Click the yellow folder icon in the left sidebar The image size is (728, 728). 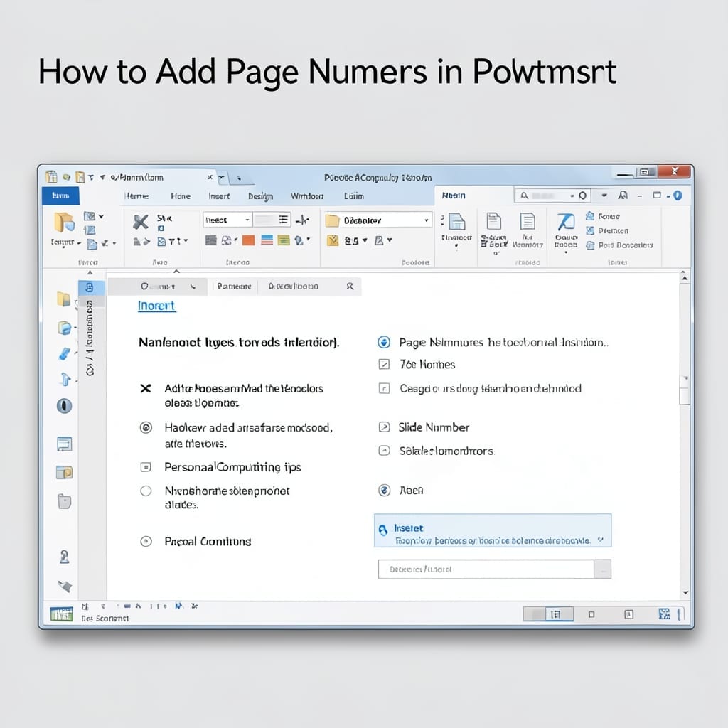click(63, 299)
